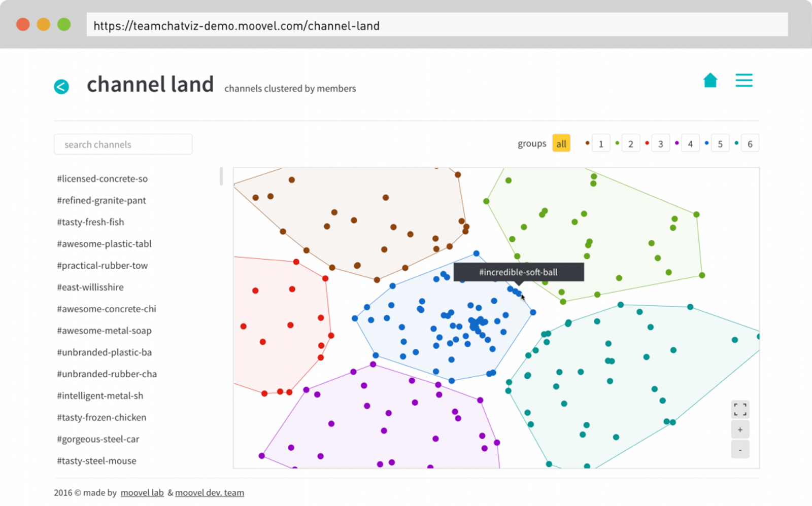Select red group 3 filter

[660, 143]
